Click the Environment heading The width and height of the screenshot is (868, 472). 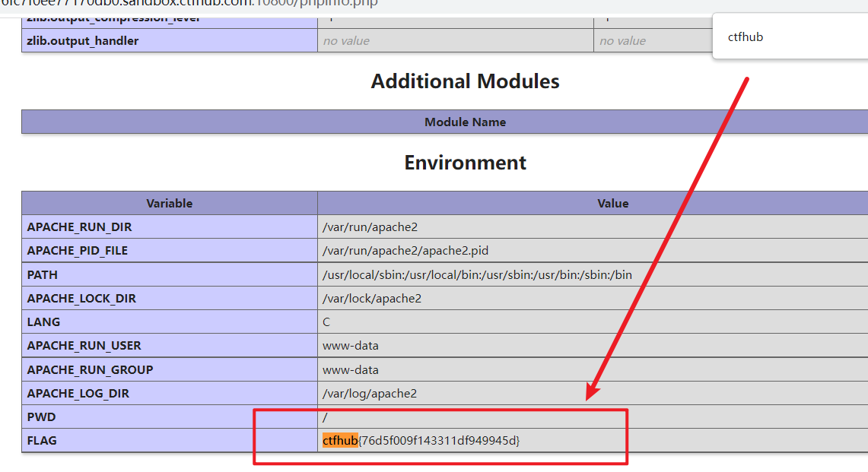(x=465, y=163)
